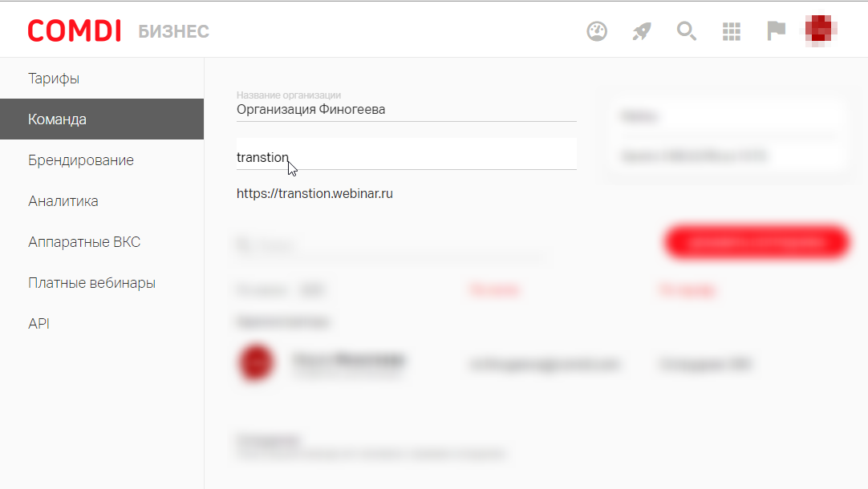868x489 pixels.
Task: Open the apps grid icon
Action: pyautogui.click(x=732, y=31)
